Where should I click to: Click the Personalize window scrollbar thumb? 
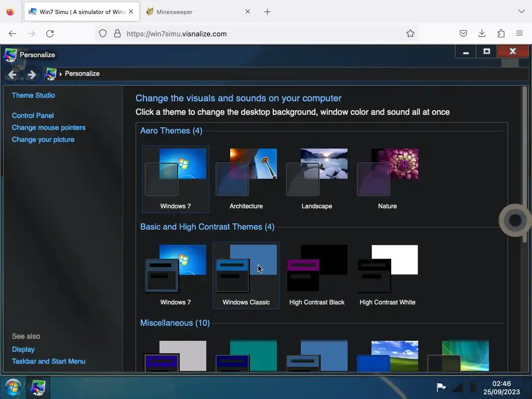click(x=525, y=165)
